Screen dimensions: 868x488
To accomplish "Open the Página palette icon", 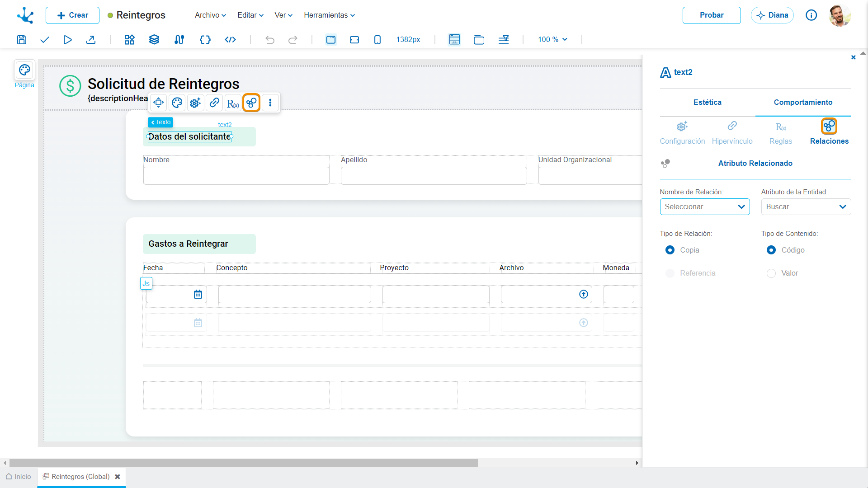I will (x=24, y=70).
